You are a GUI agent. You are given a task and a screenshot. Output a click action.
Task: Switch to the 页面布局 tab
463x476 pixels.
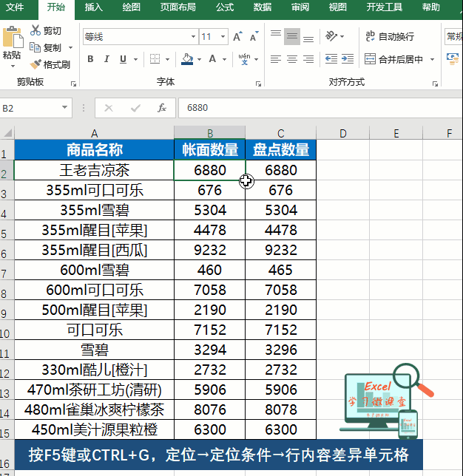(x=178, y=7)
